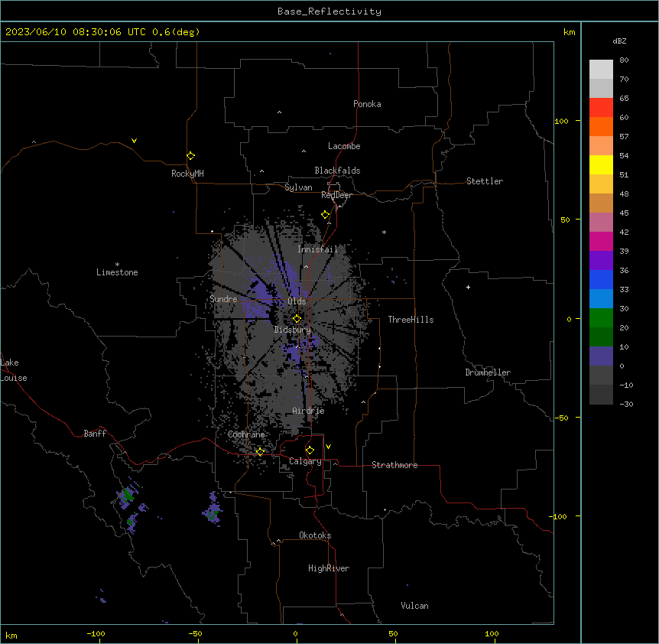
Task: Click the Airdrie city label
Action: 309,411
